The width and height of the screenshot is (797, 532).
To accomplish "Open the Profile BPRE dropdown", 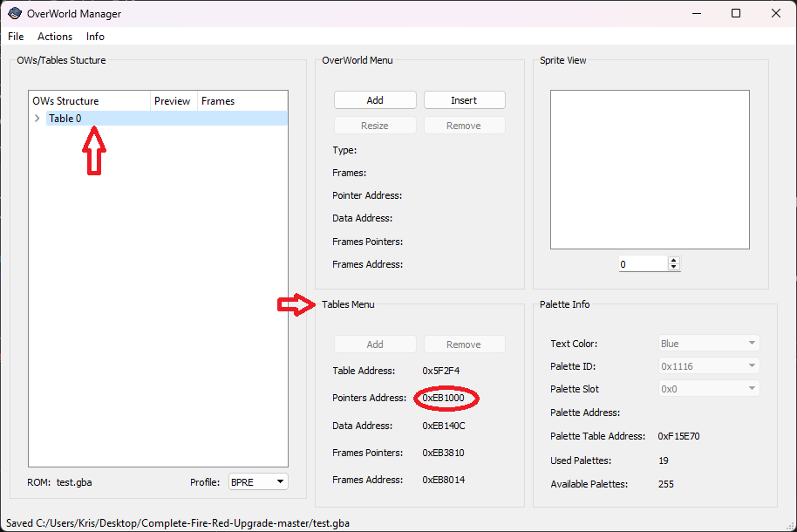I will [x=257, y=481].
